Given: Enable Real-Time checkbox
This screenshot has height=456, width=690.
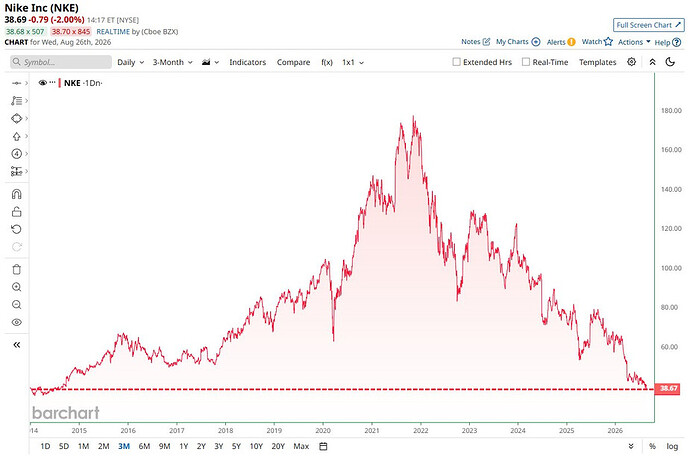Looking at the screenshot, I should (526, 62).
